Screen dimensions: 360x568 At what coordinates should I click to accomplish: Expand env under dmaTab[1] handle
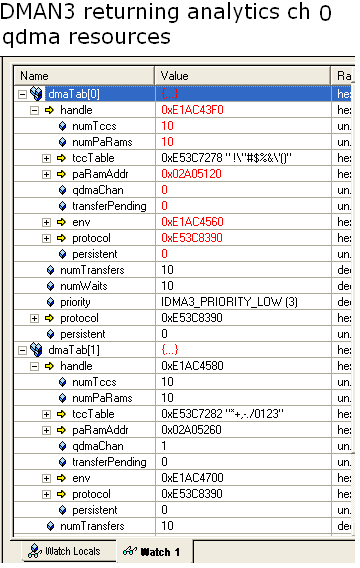point(46,478)
